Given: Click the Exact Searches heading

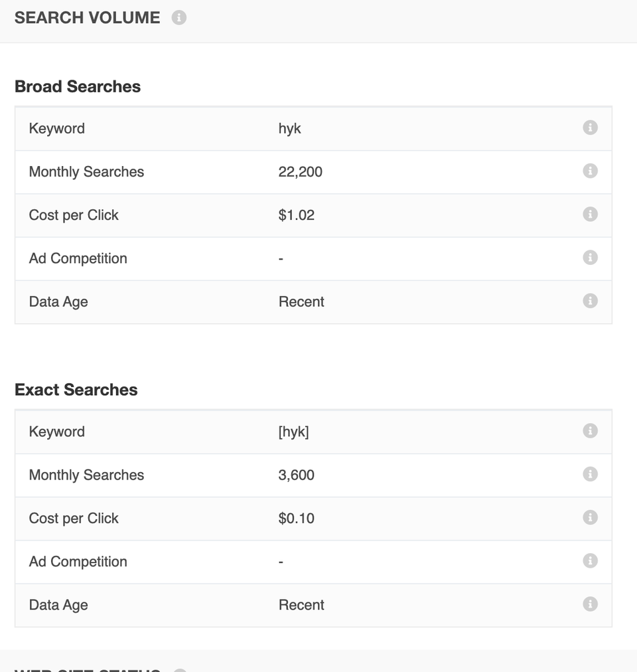Looking at the screenshot, I should pos(76,390).
